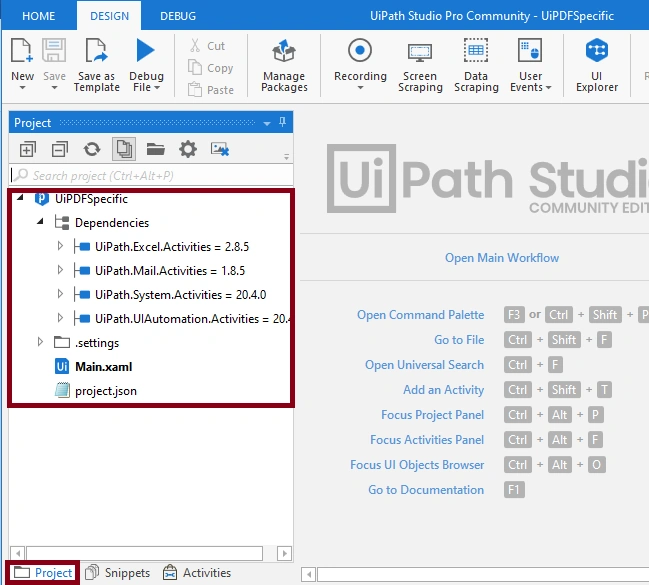The image size is (649, 585).
Task: Click Go to Documentation link
Action: tap(426, 490)
